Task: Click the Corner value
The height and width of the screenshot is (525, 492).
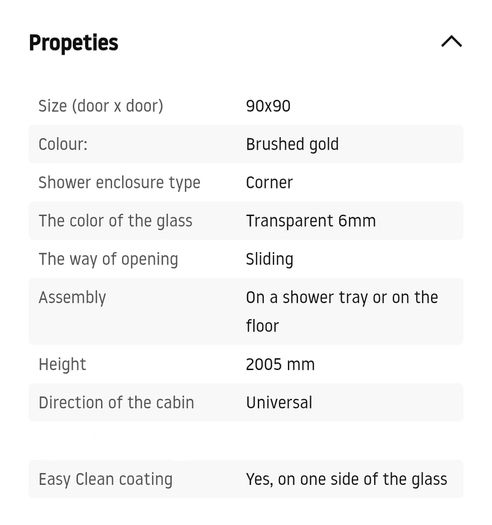Action: (x=269, y=183)
